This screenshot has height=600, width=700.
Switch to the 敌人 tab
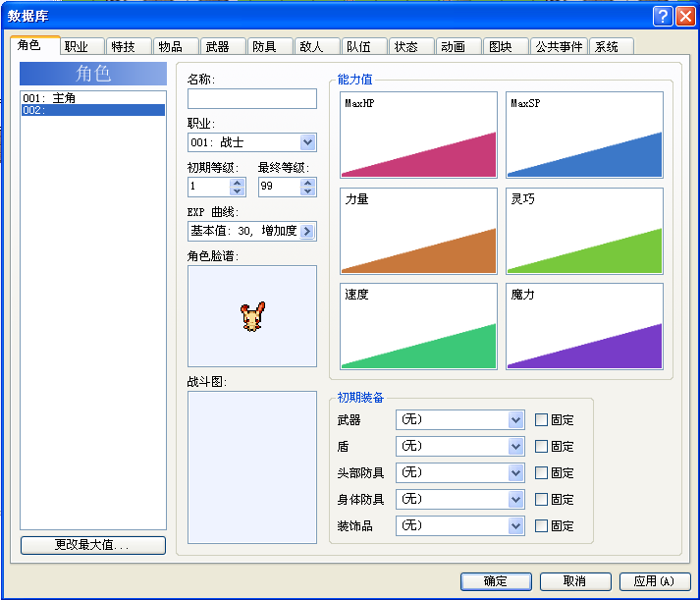[x=317, y=46]
